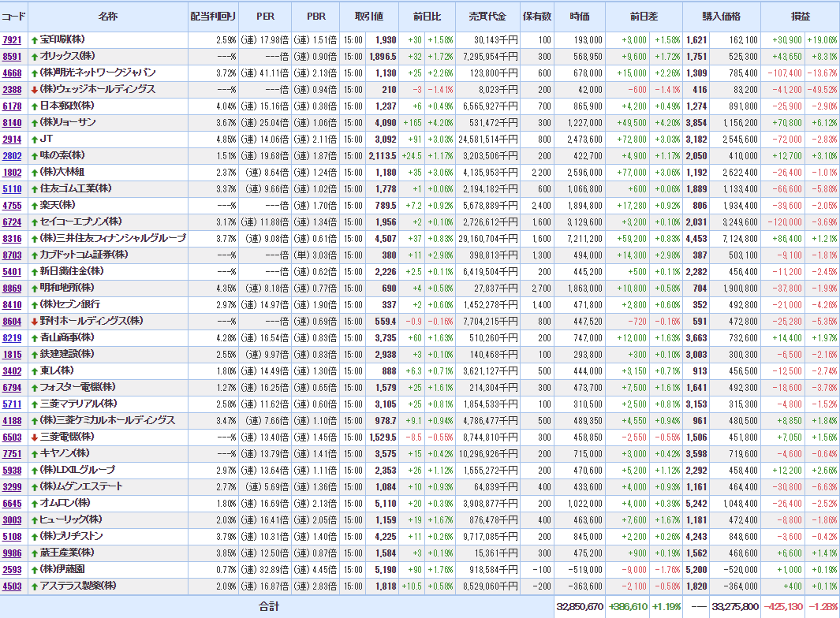Click the red down arrow beside 野村ホールディングス
Viewport: 840px width, 618px height.
pos(34,321)
